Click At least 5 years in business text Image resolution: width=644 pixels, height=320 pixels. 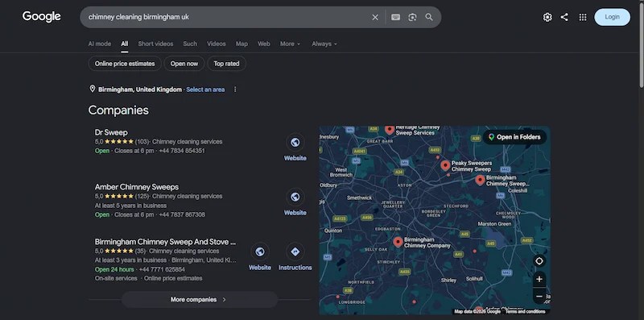(130, 206)
